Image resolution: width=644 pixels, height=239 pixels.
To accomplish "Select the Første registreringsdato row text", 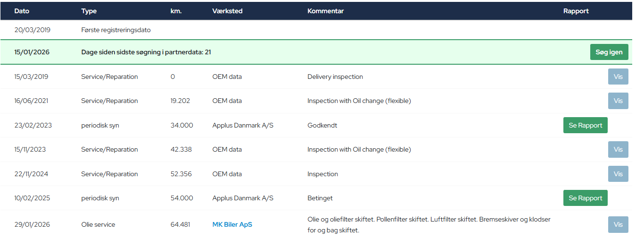I will click(x=116, y=30).
